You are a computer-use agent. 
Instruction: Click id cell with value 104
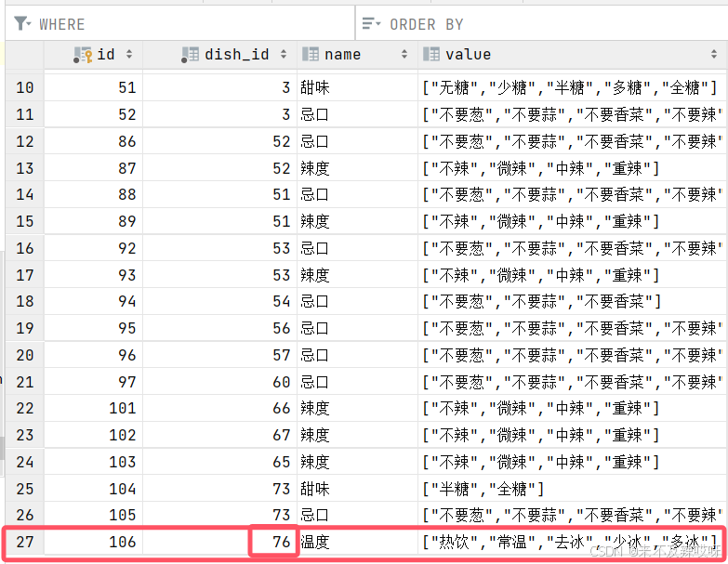[x=93, y=489]
